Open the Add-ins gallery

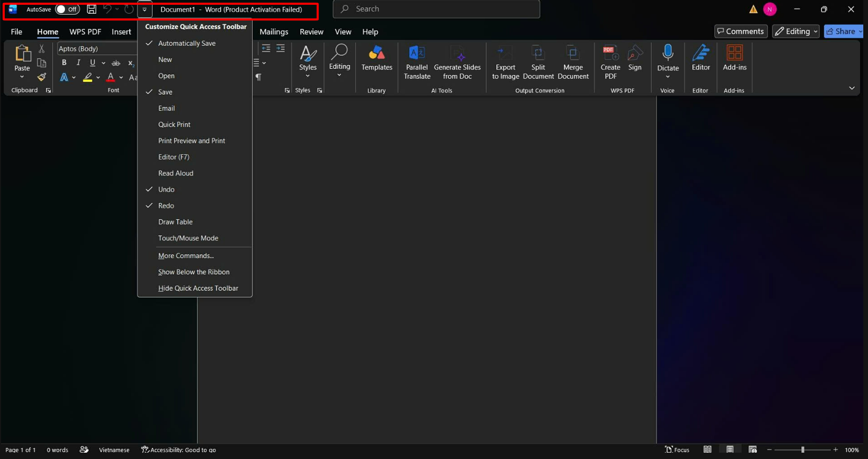734,58
